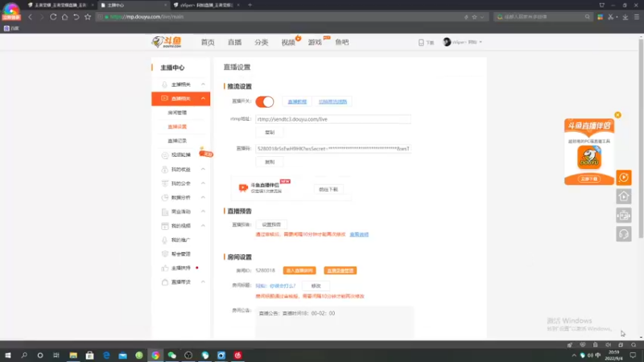Go back with the browser back arrow
Viewport: 644px width, 362px height.
coord(30,17)
